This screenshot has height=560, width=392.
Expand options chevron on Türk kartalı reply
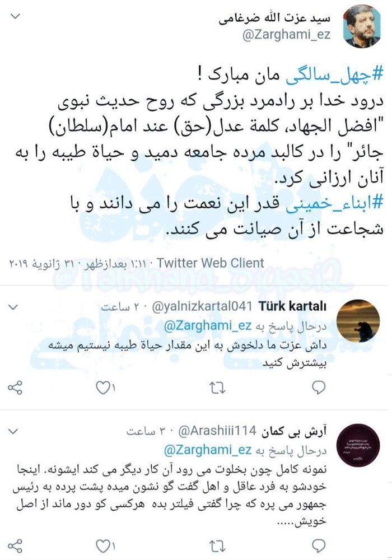tap(13, 307)
